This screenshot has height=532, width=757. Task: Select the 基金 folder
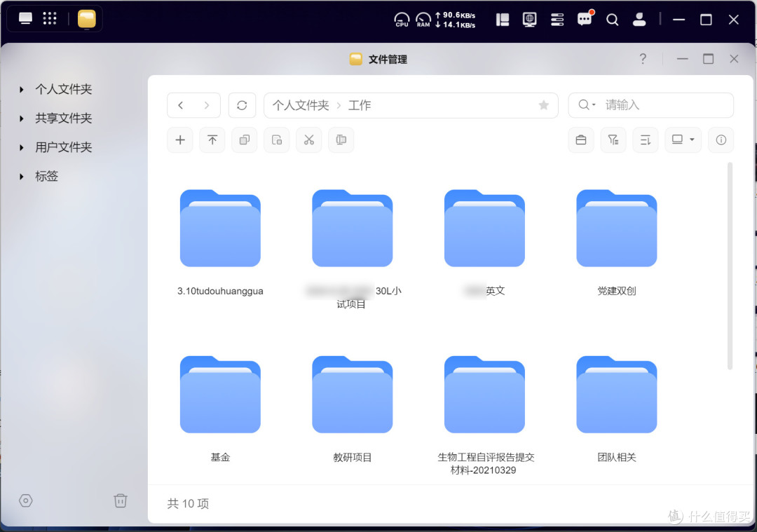click(x=220, y=395)
